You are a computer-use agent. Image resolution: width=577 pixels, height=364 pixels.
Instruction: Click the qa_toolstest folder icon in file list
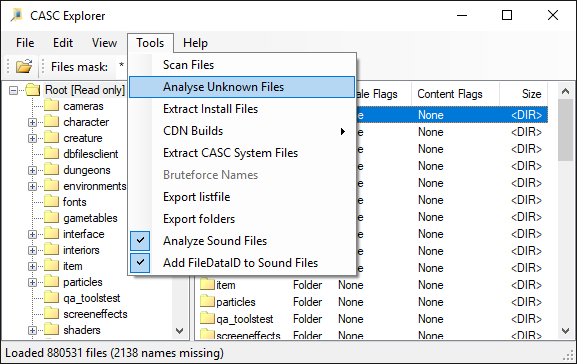click(208, 318)
